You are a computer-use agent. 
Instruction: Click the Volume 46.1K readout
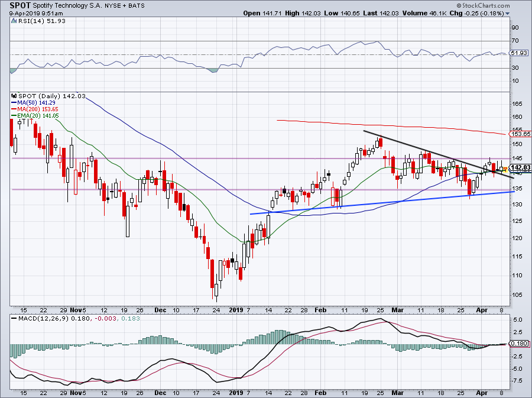(425, 13)
